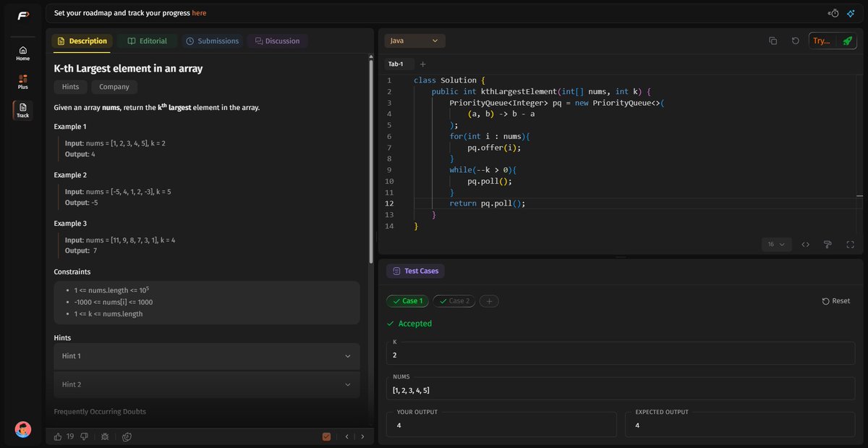This screenshot has width=868, height=448.
Task: Open the Track section in the sidebar
Action: coord(23,110)
